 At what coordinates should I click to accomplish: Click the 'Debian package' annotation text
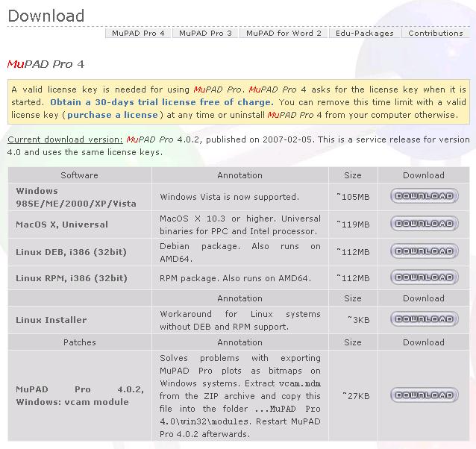pyautogui.click(x=240, y=252)
